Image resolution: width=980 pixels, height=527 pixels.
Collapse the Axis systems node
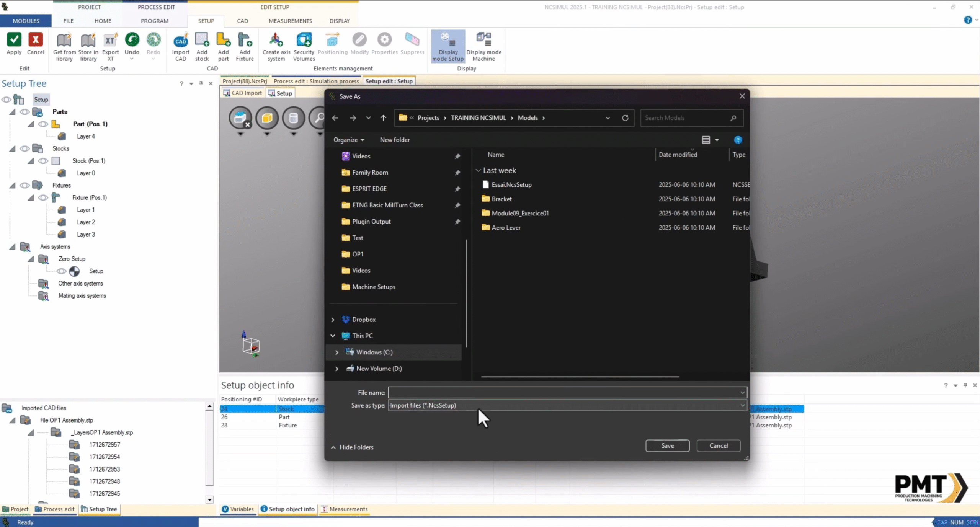click(12, 246)
